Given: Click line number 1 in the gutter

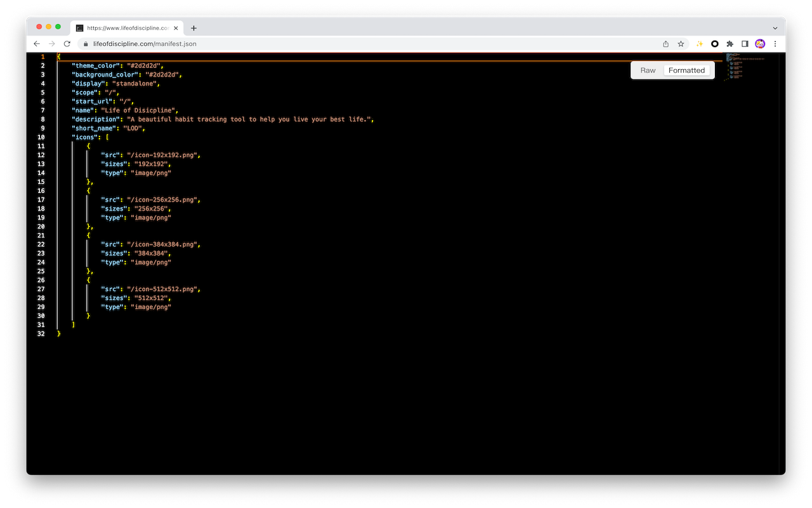Looking at the screenshot, I should (x=43, y=57).
